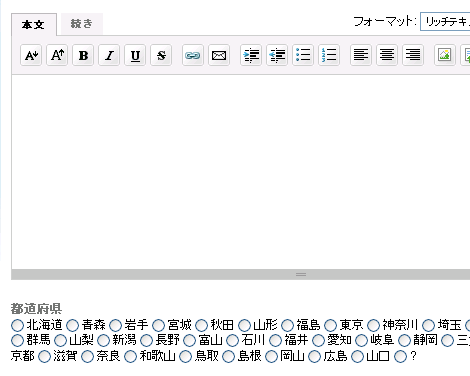470x376 pixels.
Task: Select the 鳥取 radio button
Action: coord(185,357)
